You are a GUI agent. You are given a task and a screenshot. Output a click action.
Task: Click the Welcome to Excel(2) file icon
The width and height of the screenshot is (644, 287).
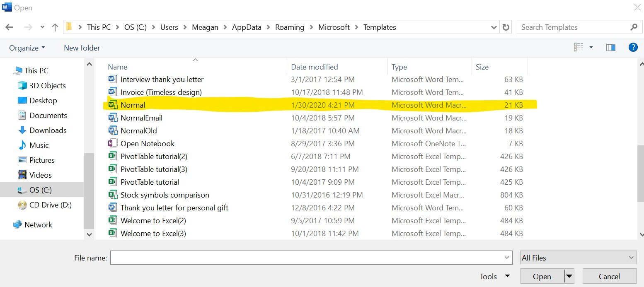tap(113, 221)
